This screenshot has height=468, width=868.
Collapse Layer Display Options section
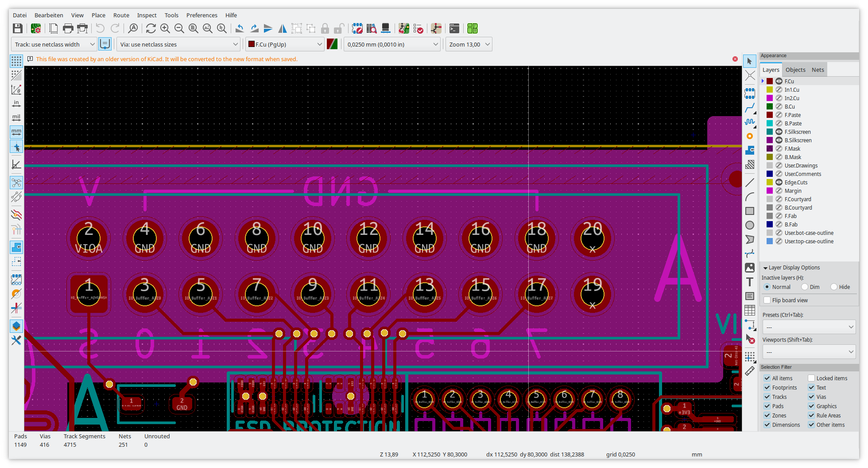click(765, 268)
